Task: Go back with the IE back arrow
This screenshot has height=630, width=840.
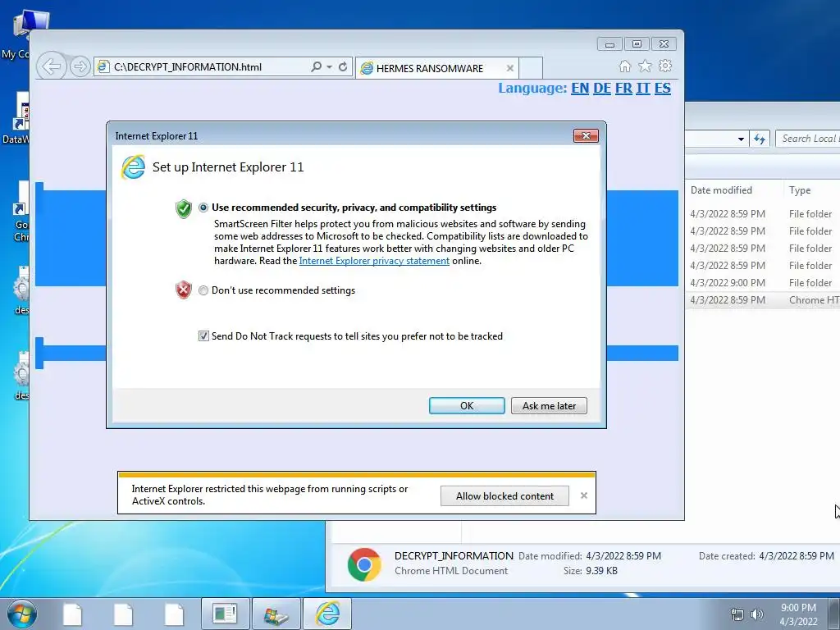Action: (52, 67)
